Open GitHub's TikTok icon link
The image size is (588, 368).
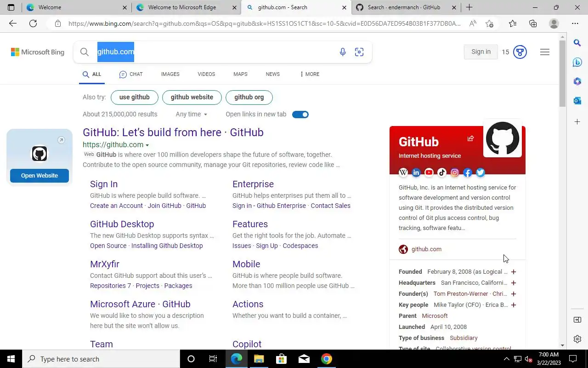point(442,172)
